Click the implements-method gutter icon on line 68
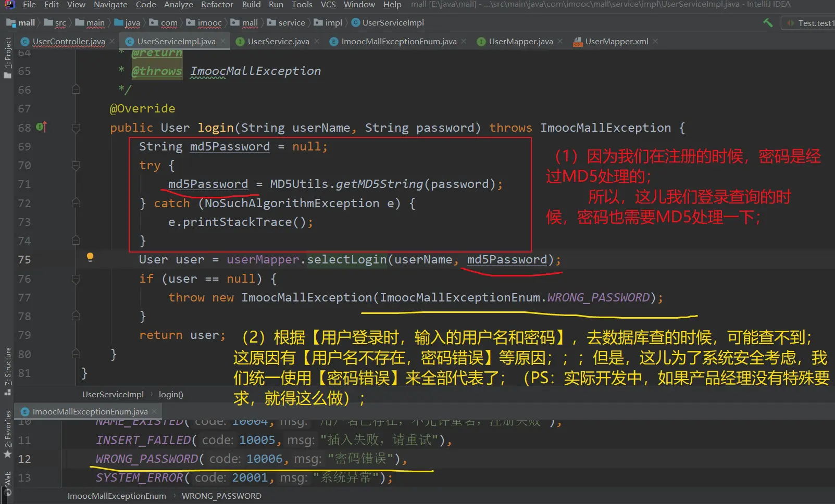This screenshot has width=835, height=504. (x=42, y=127)
